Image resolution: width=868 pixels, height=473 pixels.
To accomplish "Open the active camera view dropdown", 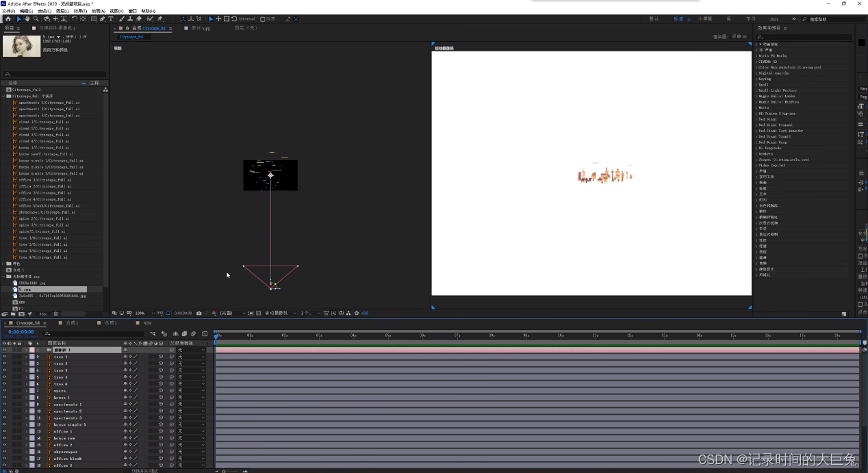I will 280,313.
